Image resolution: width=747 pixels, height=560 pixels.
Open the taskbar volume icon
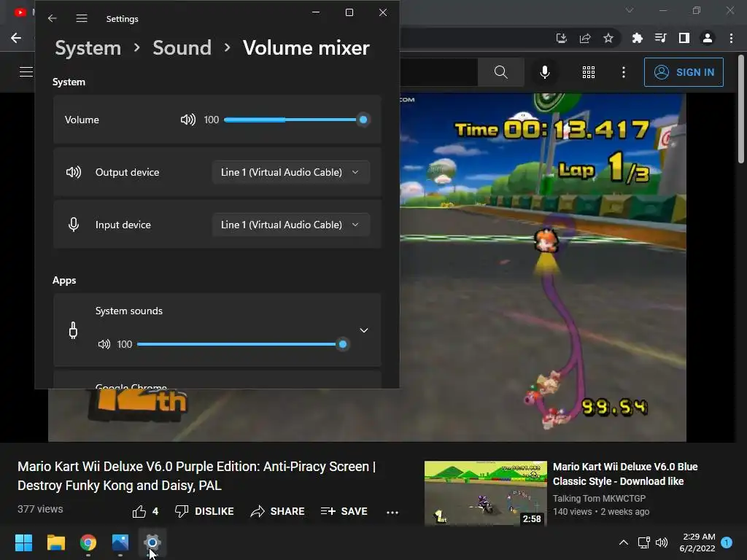point(662,542)
